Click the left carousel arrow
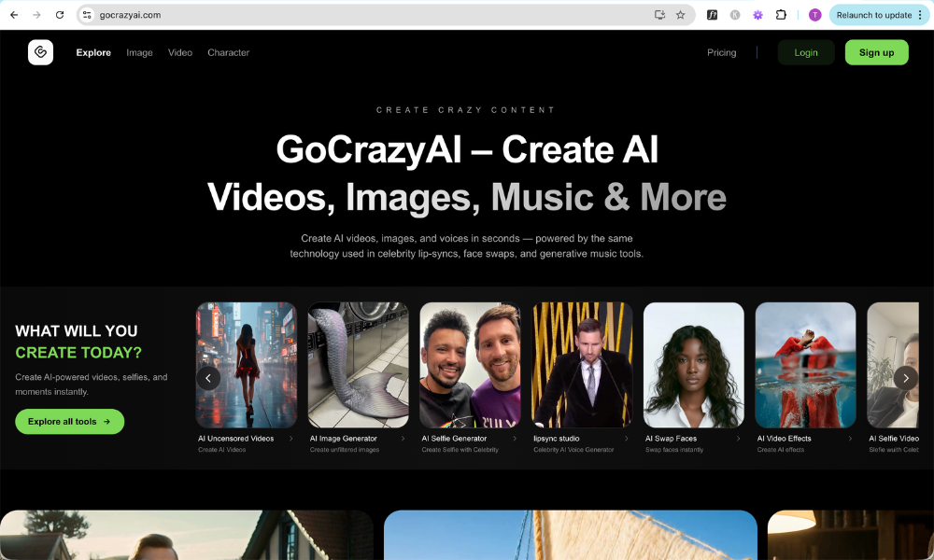 click(x=208, y=377)
